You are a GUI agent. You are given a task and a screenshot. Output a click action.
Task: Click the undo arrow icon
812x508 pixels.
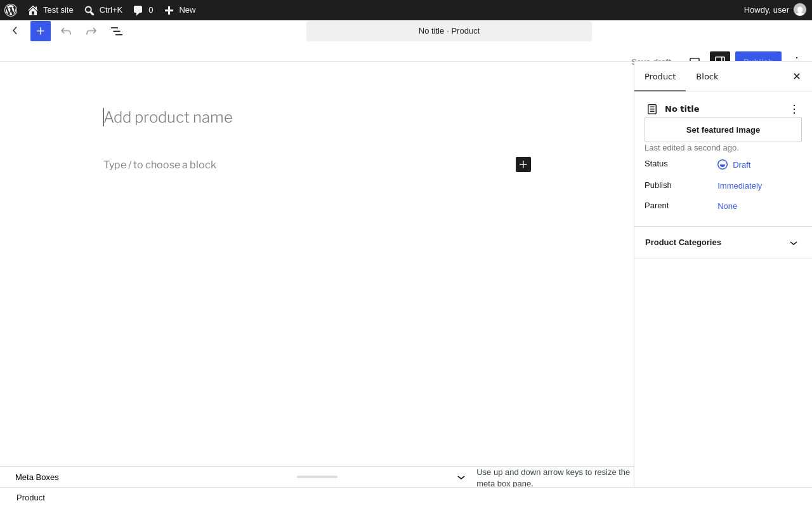(66, 31)
